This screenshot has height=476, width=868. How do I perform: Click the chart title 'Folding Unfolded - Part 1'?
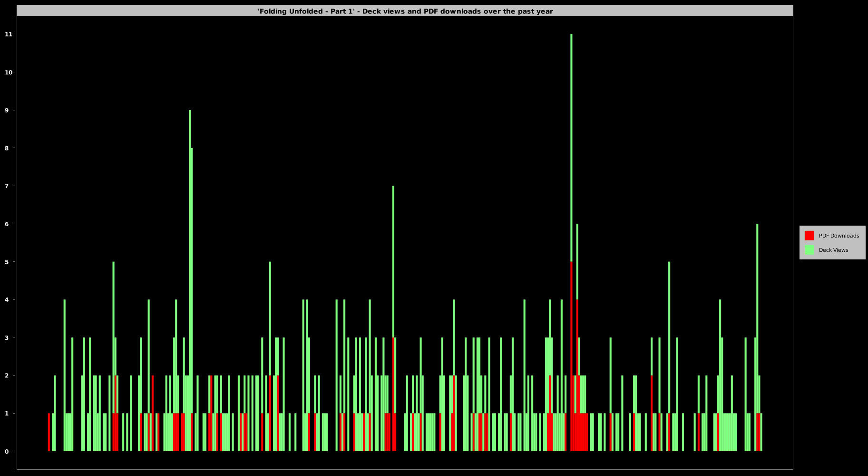(x=405, y=11)
